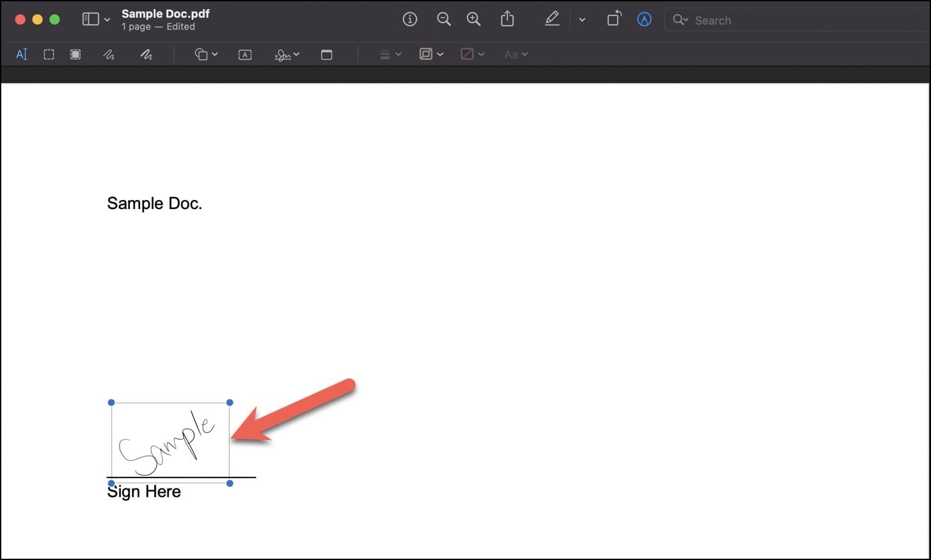
Task: Toggle the blue Continuity Markup mode
Action: (x=644, y=19)
